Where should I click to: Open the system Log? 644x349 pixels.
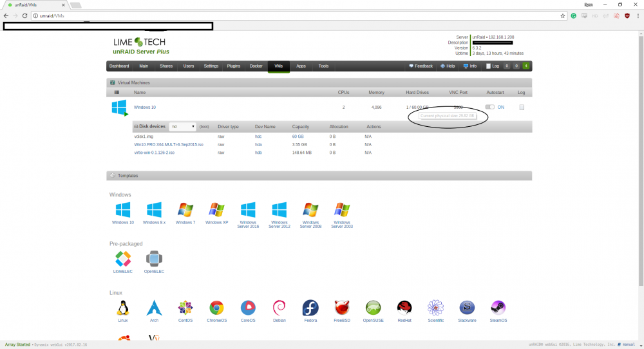pyautogui.click(x=493, y=66)
